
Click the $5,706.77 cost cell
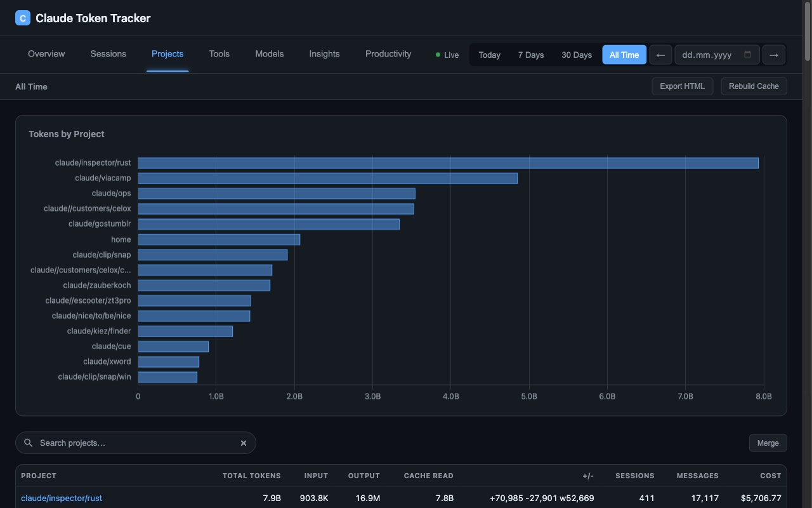pos(761,498)
